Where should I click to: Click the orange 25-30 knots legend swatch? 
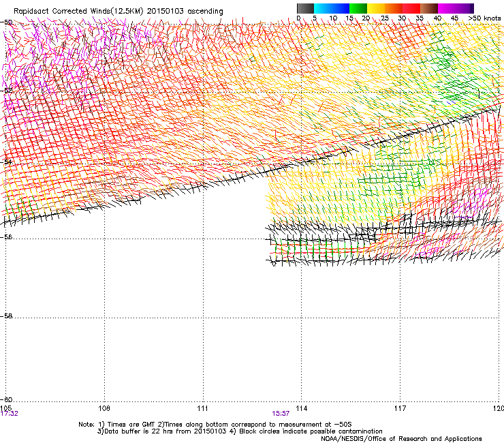394,8
